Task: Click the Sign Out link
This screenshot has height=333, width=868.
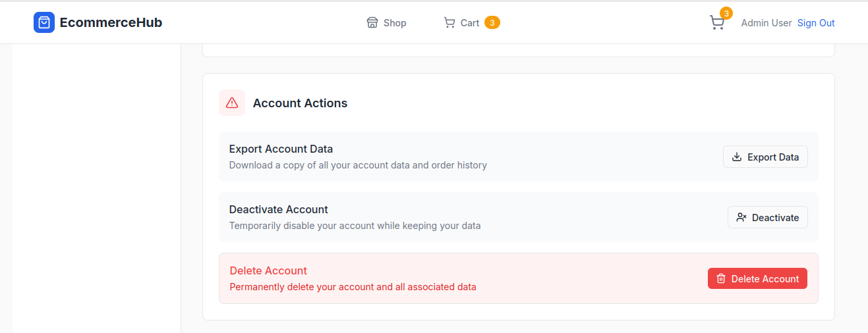Action: point(816,23)
